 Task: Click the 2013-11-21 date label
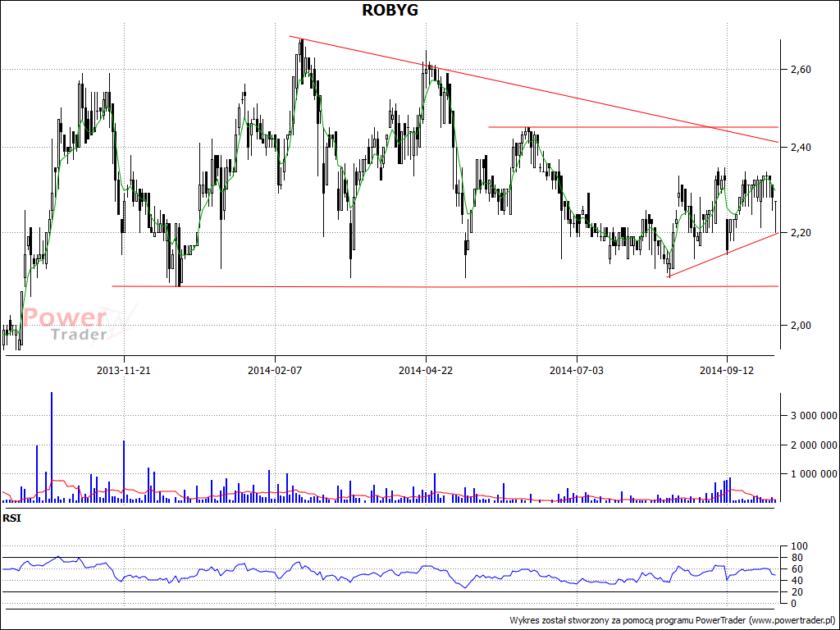[x=124, y=370]
